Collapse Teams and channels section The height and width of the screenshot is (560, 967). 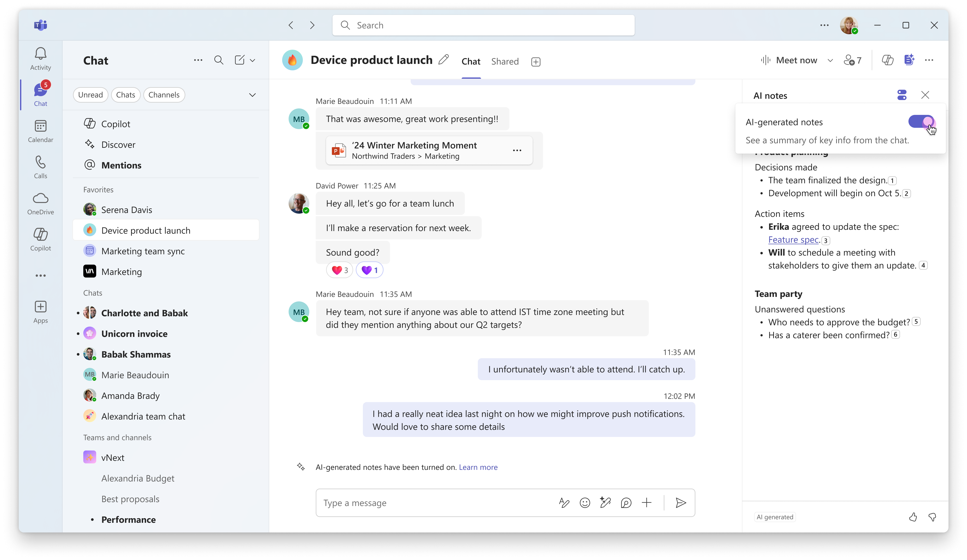tap(117, 437)
